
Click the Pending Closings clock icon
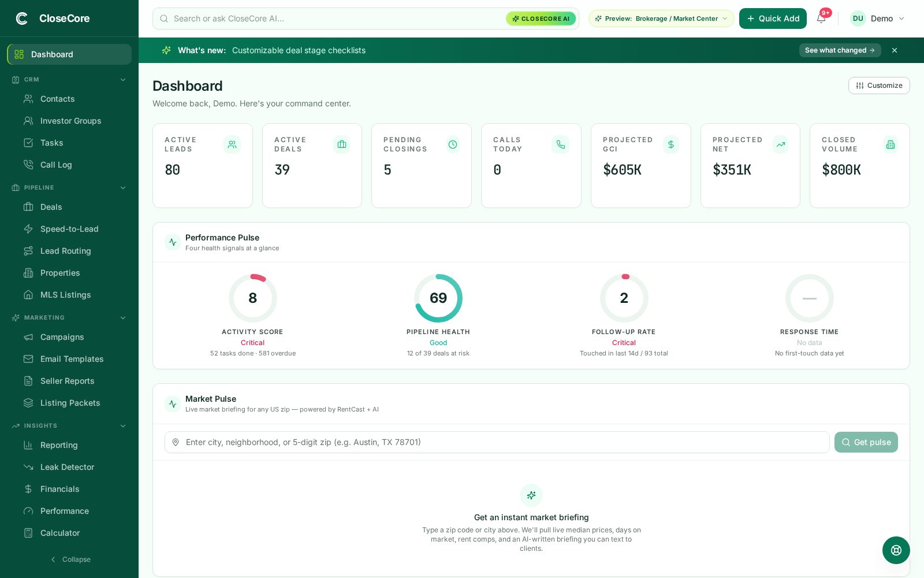pos(453,144)
